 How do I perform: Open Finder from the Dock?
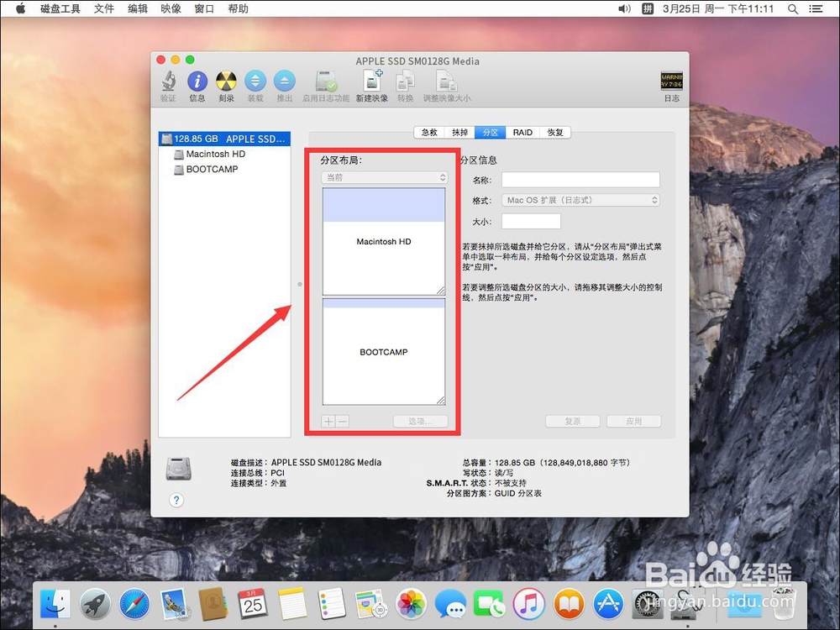[x=55, y=604]
